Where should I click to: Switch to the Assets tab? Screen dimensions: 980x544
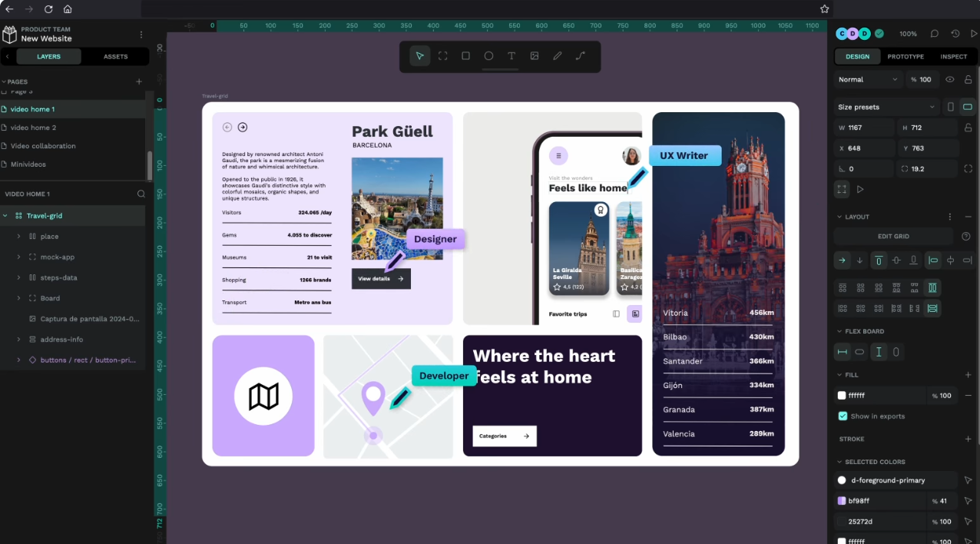click(x=116, y=57)
